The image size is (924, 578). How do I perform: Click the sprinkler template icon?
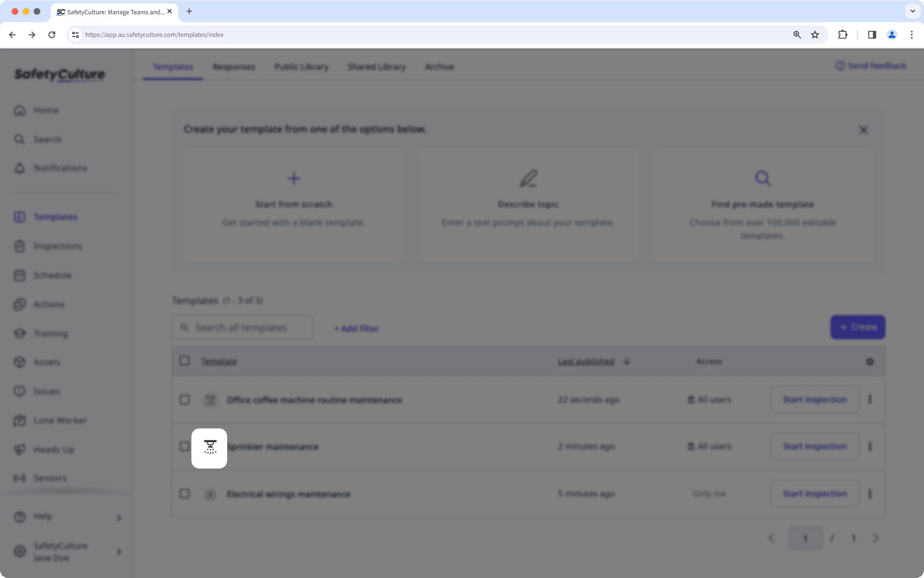tap(210, 448)
